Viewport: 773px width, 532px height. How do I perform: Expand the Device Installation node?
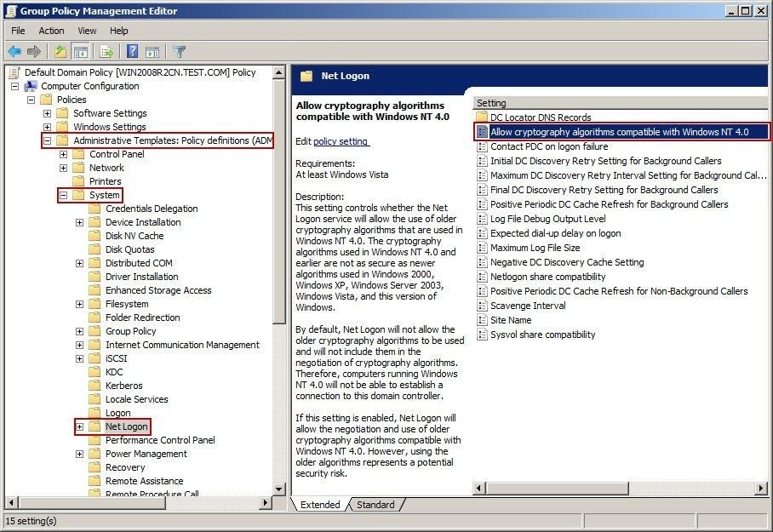[79, 222]
